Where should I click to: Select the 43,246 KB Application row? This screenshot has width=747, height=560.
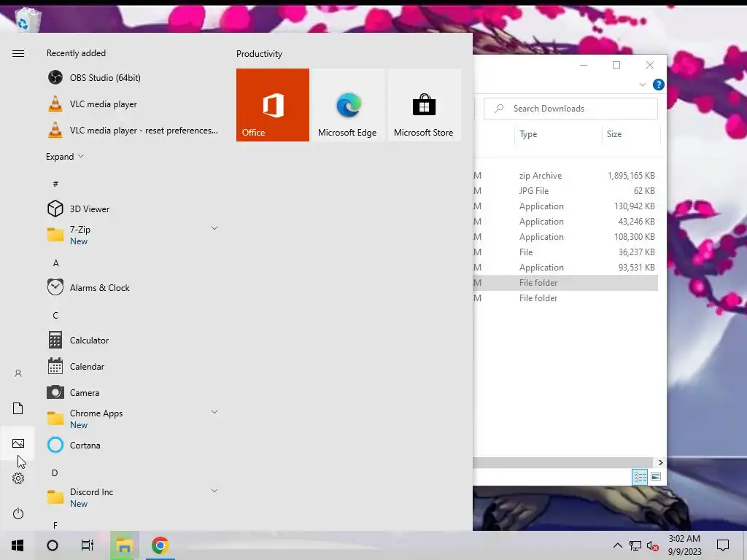point(565,222)
